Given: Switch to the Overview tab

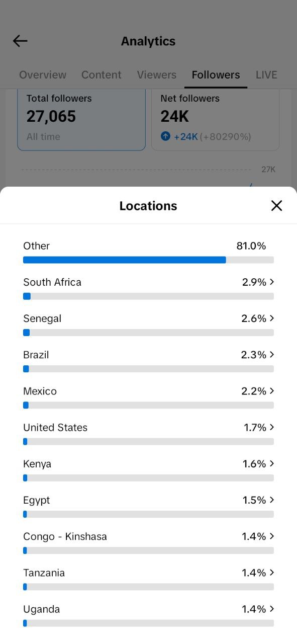Looking at the screenshot, I should point(43,75).
